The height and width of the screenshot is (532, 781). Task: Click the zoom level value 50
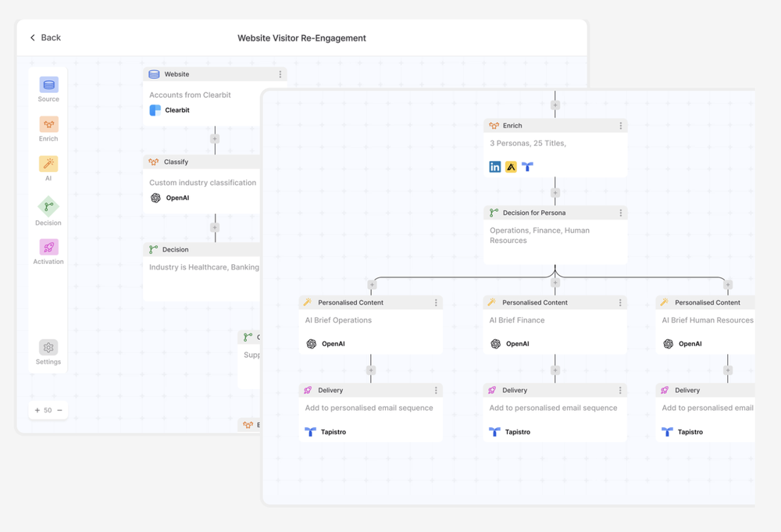coord(48,410)
